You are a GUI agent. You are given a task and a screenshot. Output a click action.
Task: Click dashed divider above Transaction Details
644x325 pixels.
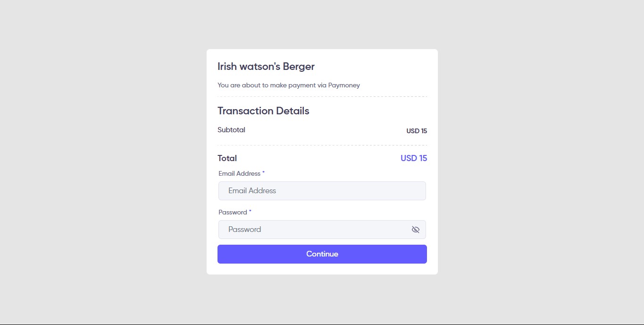322,96
